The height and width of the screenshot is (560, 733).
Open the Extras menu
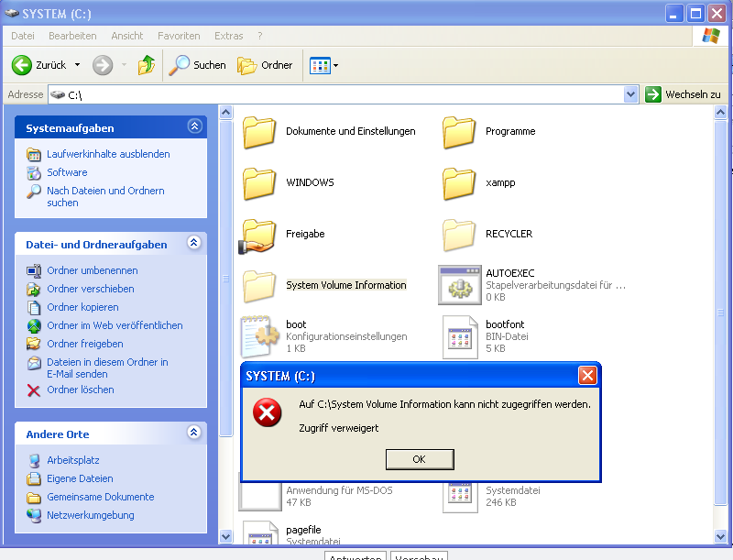click(x=228, y=36)
